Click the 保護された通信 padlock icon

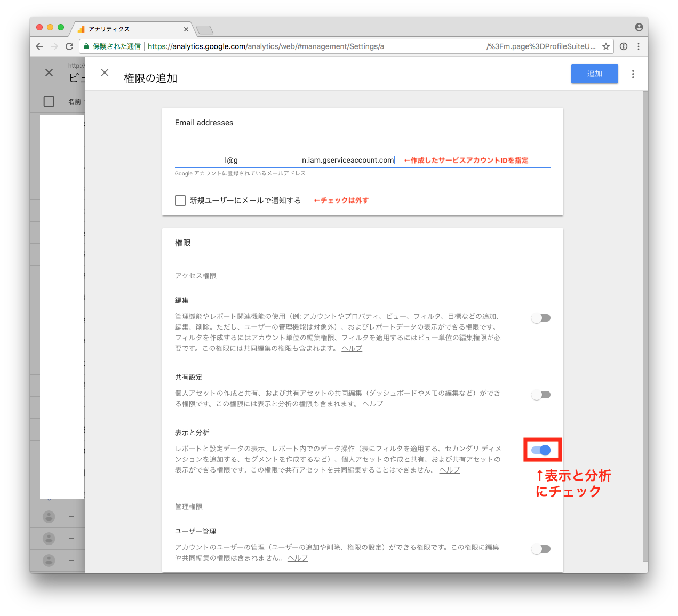click(86, 46)
